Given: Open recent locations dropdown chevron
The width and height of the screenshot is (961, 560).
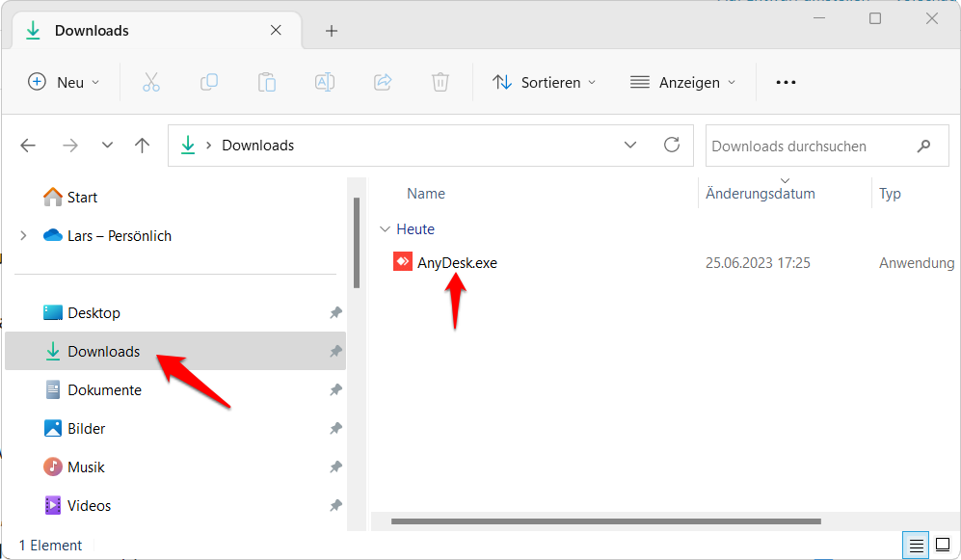Looking at the screenshot, I should (107, 146).
